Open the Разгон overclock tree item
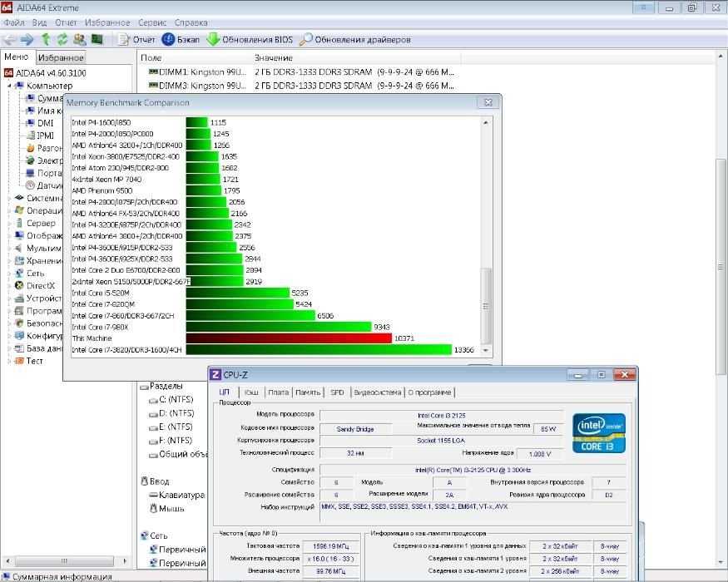The image size is (728, 582). tap(44, 148)
